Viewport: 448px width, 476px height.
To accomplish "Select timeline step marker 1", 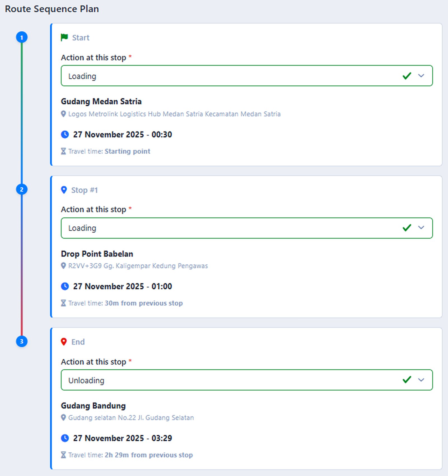I will click(22, 37).
